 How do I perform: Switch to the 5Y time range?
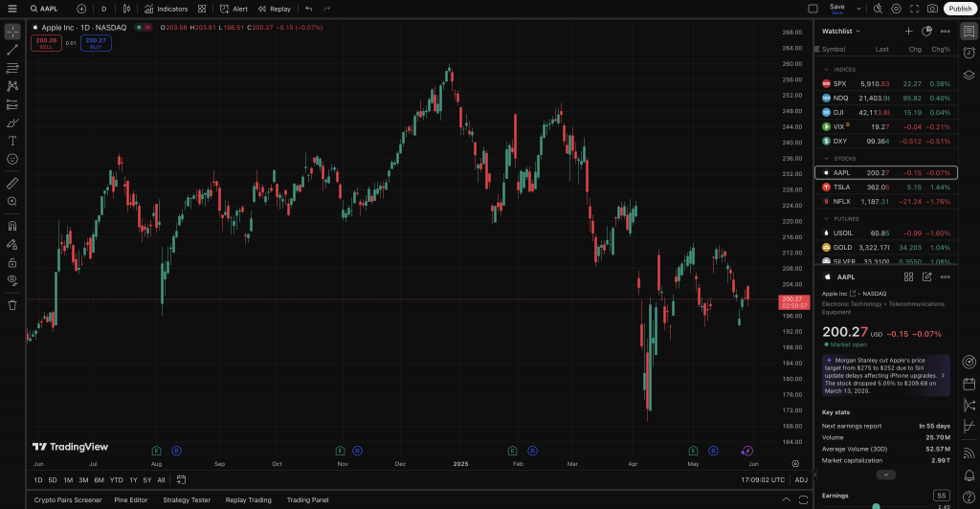tap(146, 480)
